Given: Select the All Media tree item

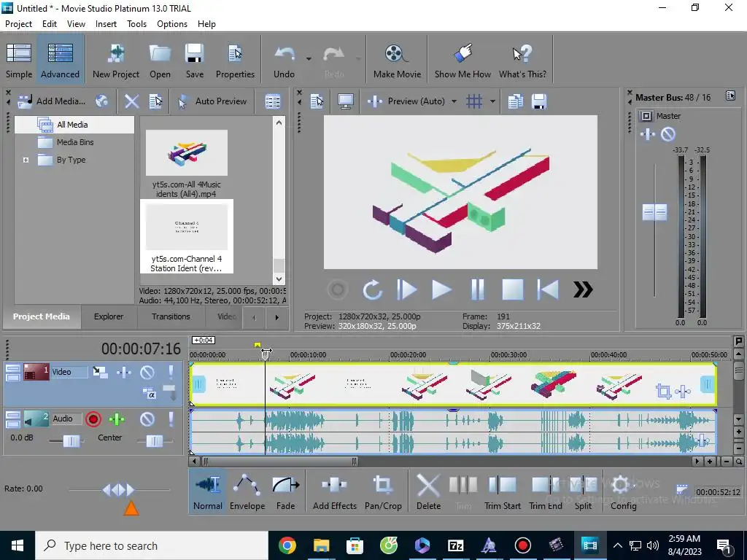Looking at the screenshot, I should (72, 125).
